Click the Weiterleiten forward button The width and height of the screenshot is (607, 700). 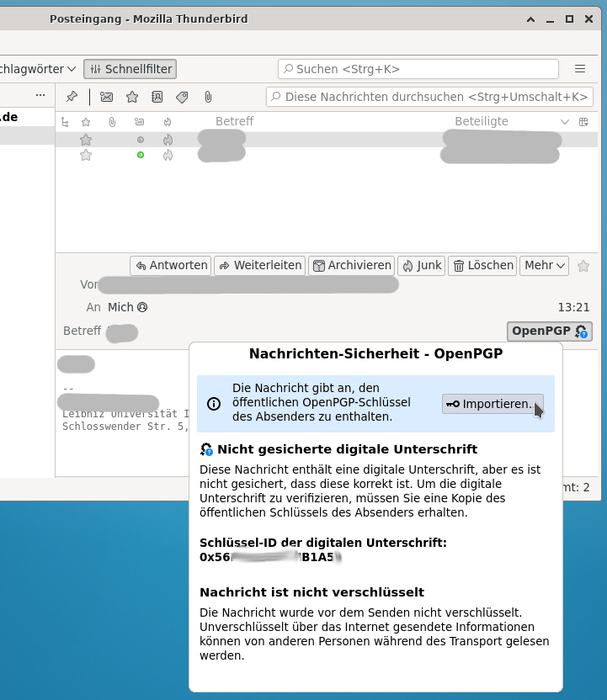point(260,266)
